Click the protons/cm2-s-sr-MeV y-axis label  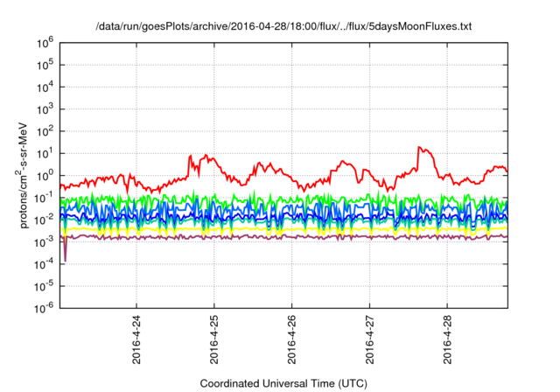pyautogui.click(x=22, y=175)
